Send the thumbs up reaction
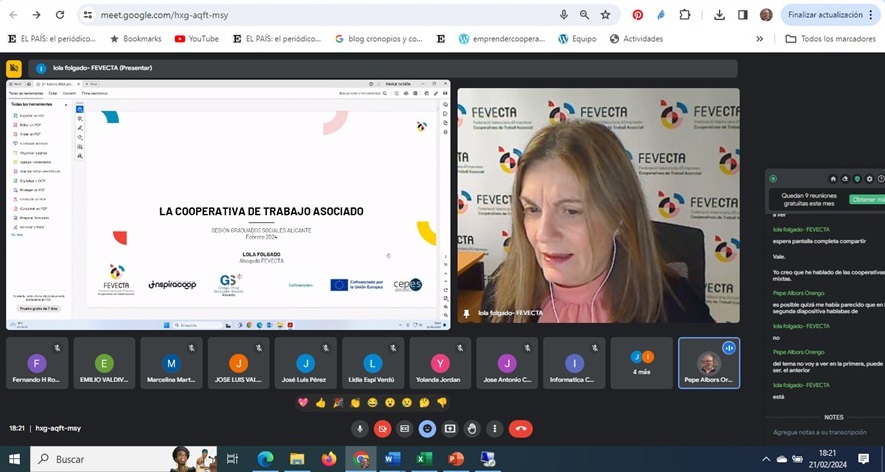This screenshot has height=472, width=885. (321, 403)
